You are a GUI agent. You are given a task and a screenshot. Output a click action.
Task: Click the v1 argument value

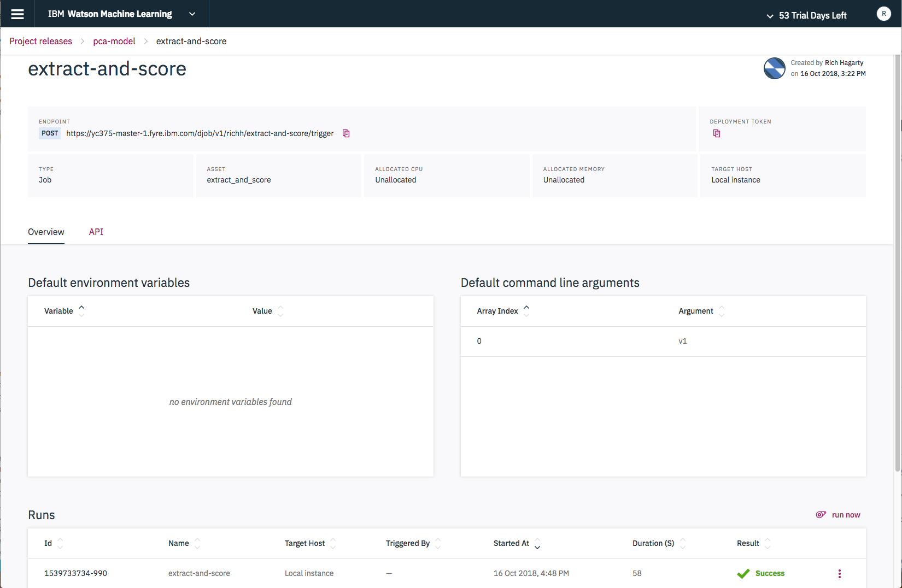coord(683,341)
